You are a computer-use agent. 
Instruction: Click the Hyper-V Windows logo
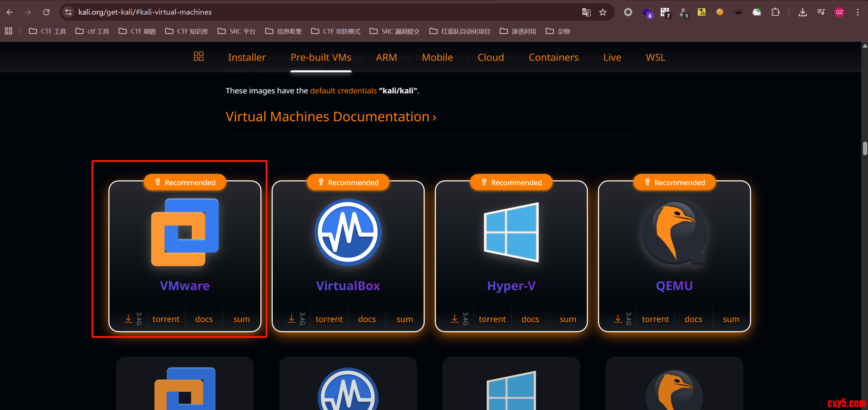(x=511, y=232)
